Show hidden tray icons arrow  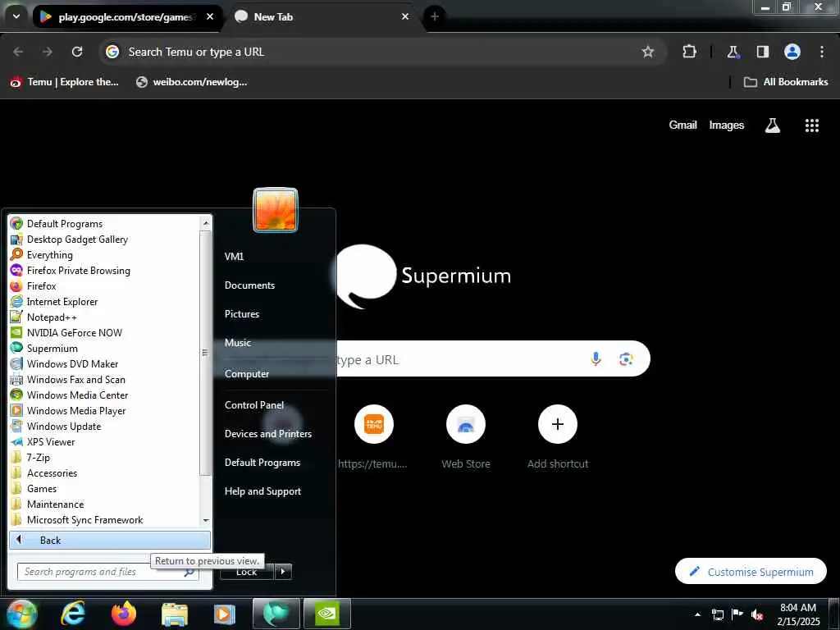[x=697, y=614]
